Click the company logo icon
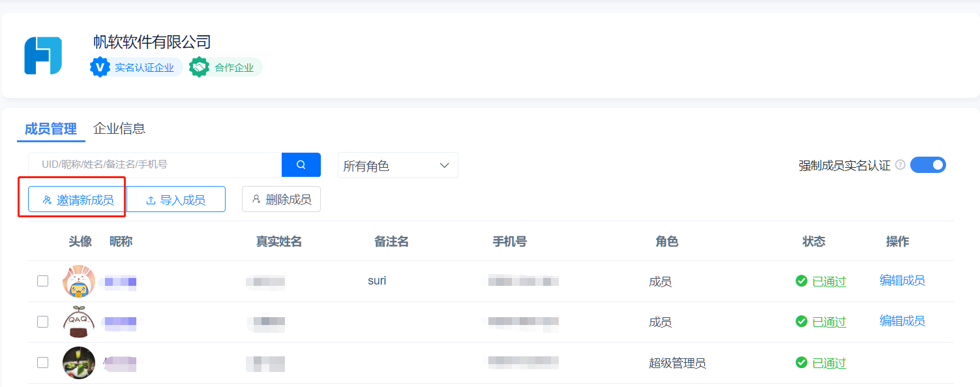Image resolution: width=980 pixels, height=387 pixels. click(x=43, y=55)
